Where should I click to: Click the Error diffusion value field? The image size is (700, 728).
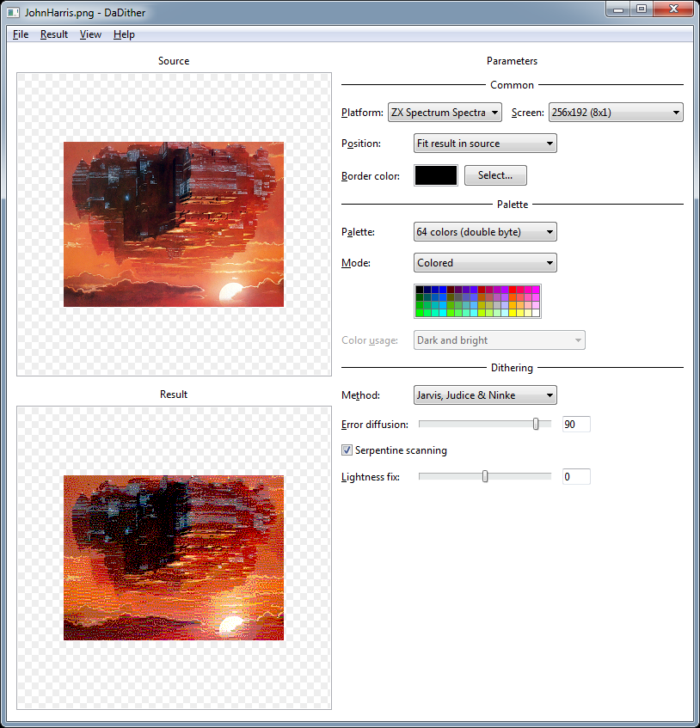(x=576, y=424)
